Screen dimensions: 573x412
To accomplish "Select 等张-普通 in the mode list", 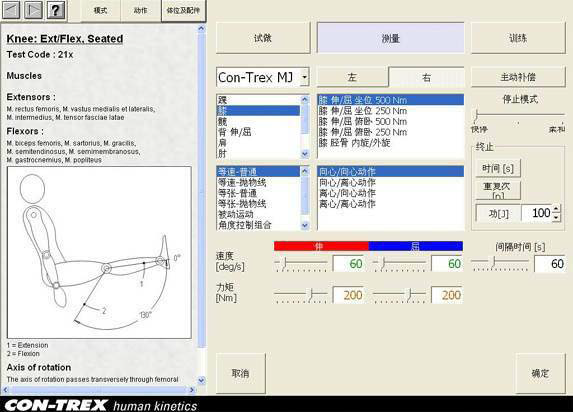I will pyautogui.click(x=258, y=193).
